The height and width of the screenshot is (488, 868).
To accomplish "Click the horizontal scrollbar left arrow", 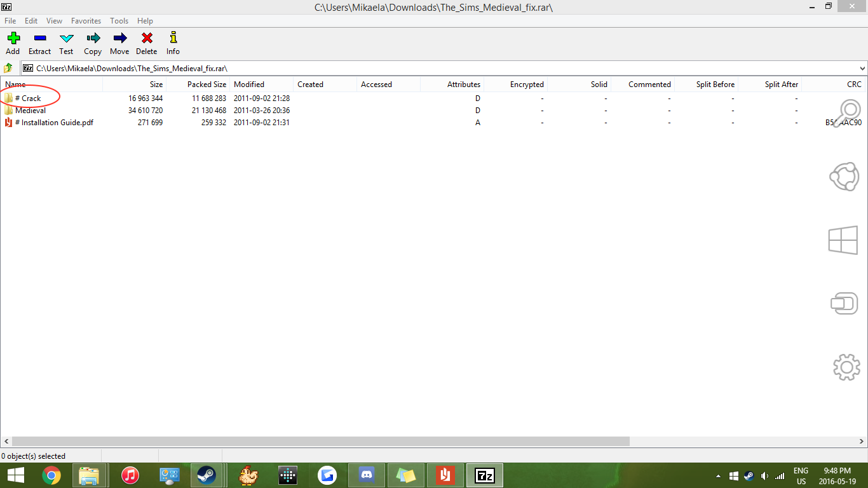I will [6, 441].
